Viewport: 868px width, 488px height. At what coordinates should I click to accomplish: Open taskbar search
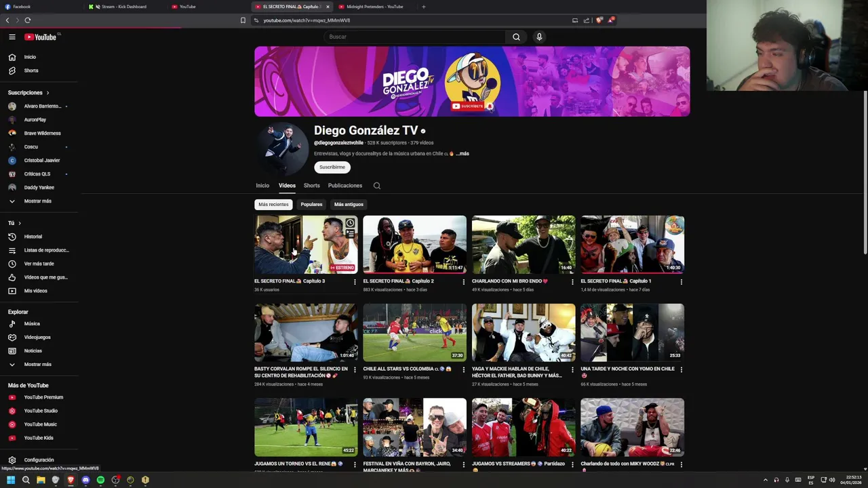pos(26,480)
